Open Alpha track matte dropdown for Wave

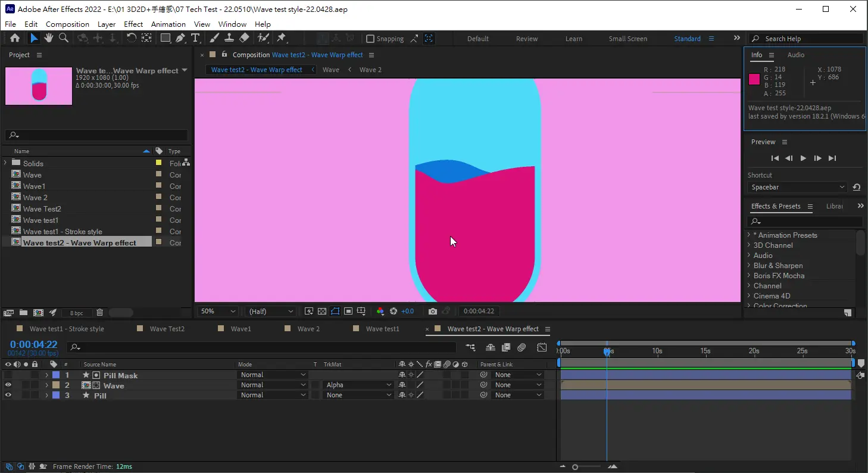click(358, 385)
